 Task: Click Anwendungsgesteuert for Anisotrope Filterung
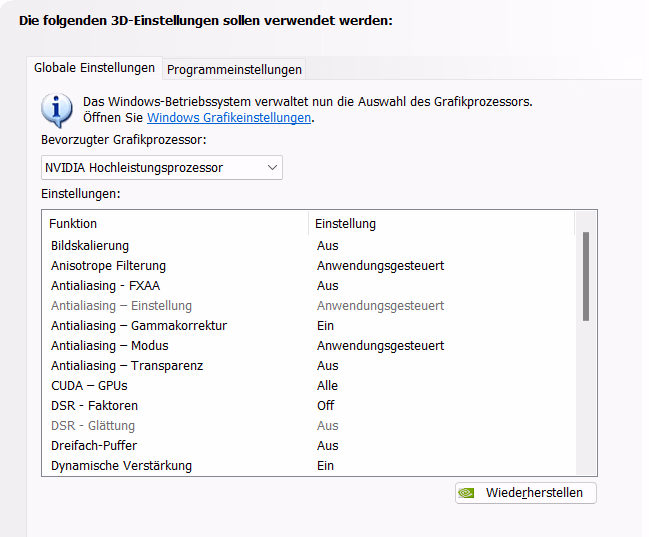[380, 266]
